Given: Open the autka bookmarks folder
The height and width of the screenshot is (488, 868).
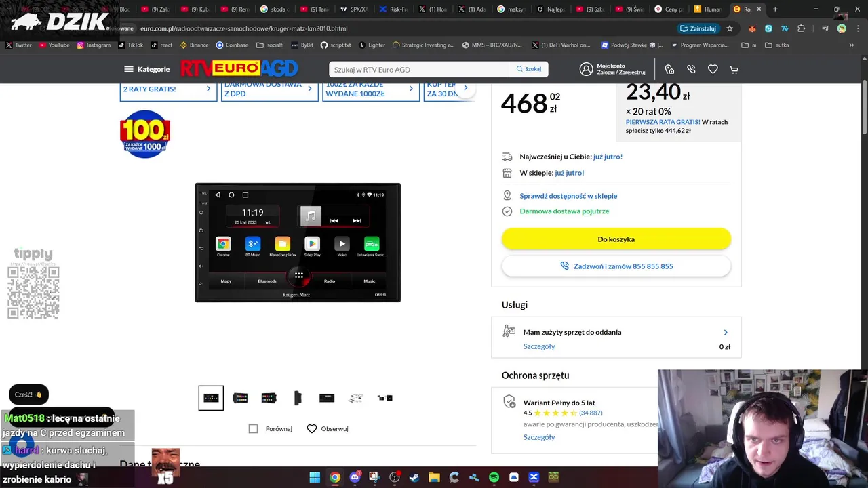Looking at the screenshot, I should (776, 45).
